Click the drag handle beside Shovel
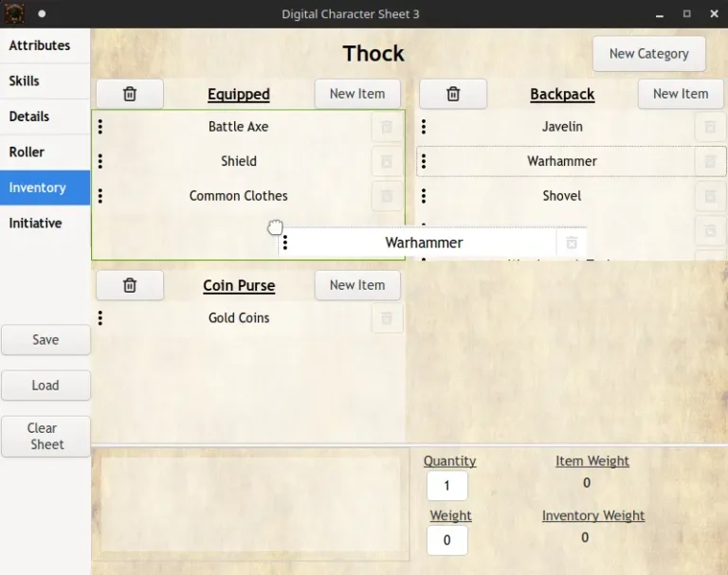This screenshot has height=575, width=728. 424,196
